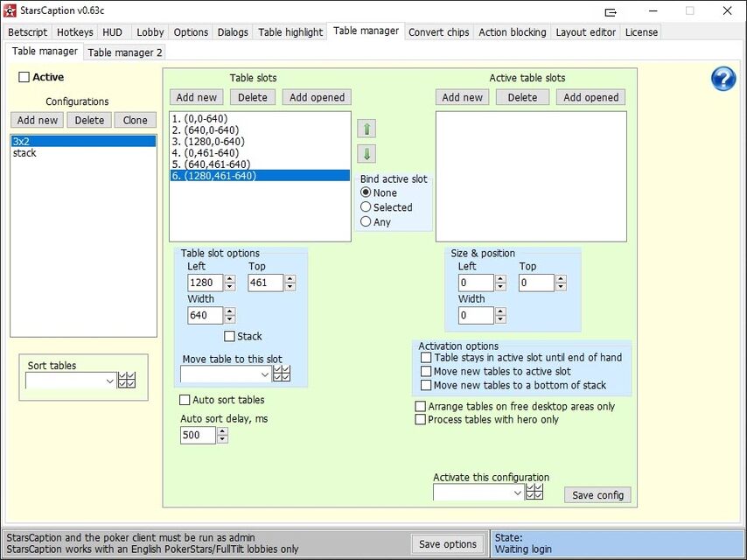Enable Arrange tables on free desktop areas only

(x=420, y=407)
